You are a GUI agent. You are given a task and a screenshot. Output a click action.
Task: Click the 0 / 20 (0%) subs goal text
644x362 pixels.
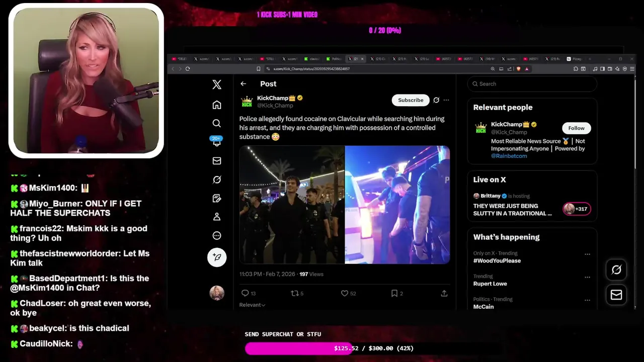[x=385, y=31]
